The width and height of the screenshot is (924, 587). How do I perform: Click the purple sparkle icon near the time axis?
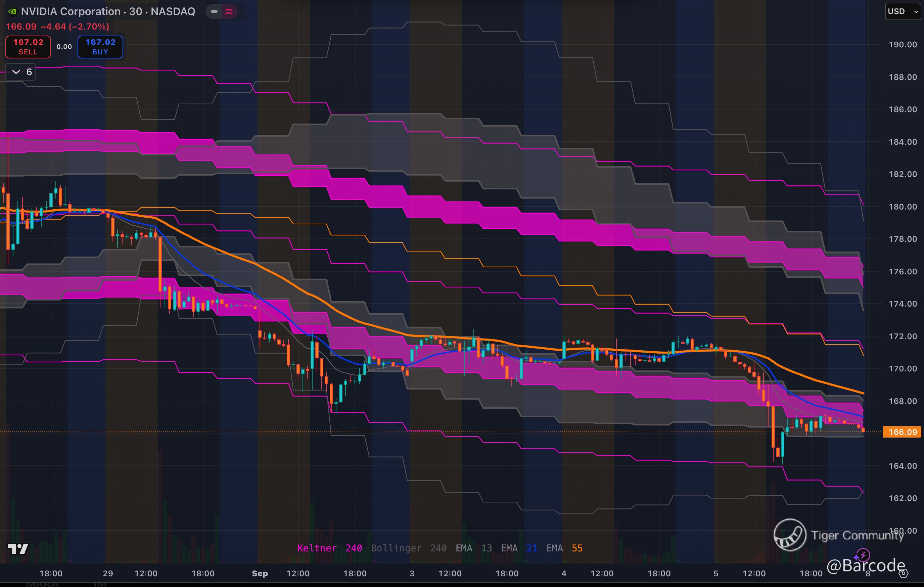tap(857, 557)
